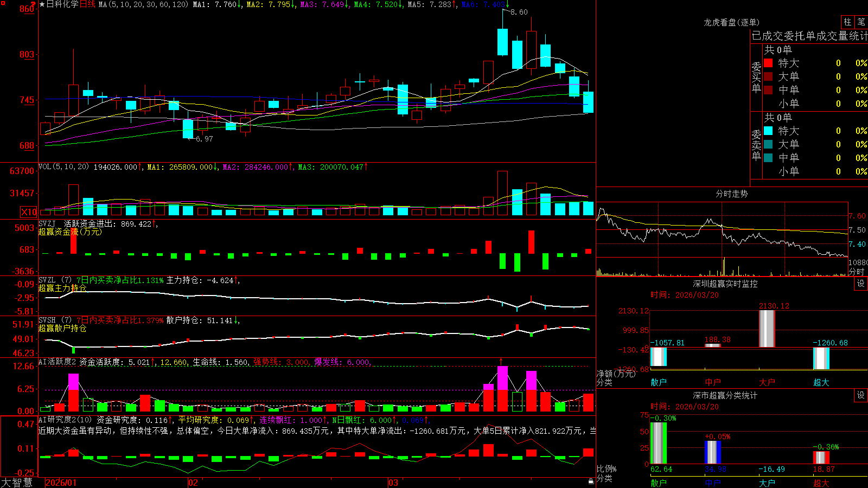Image resolution: width=868 pixels, height=488 pixels.
Task: Click the '资金活跃度: 5.021' value
Action: [114, 362]
